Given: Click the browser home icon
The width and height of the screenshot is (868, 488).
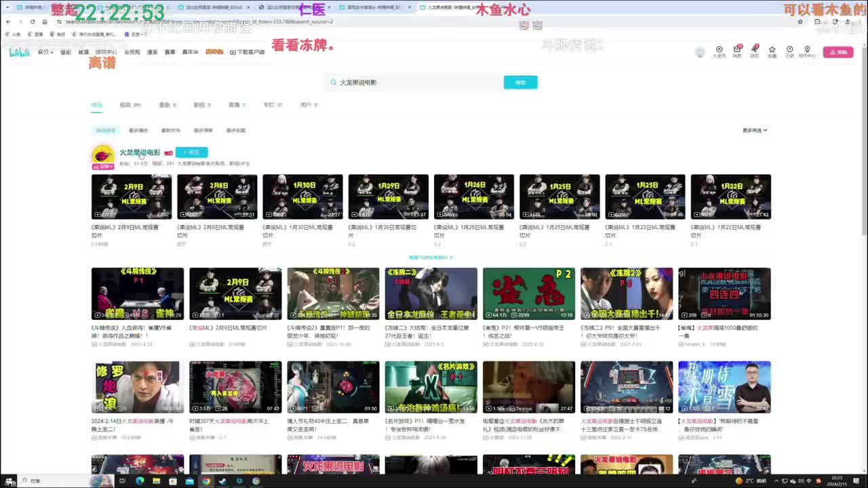Looking at the screenshot, I should pyautogui.click(x=44, y=22).
